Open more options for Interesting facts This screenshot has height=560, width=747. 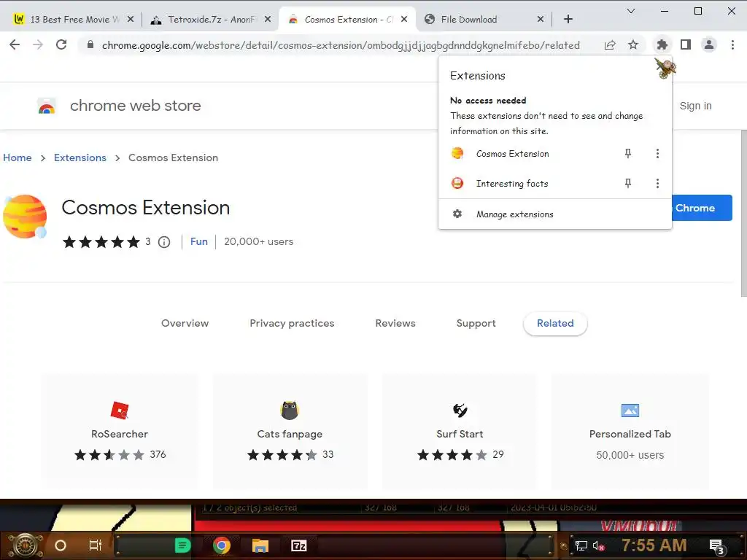657,183
